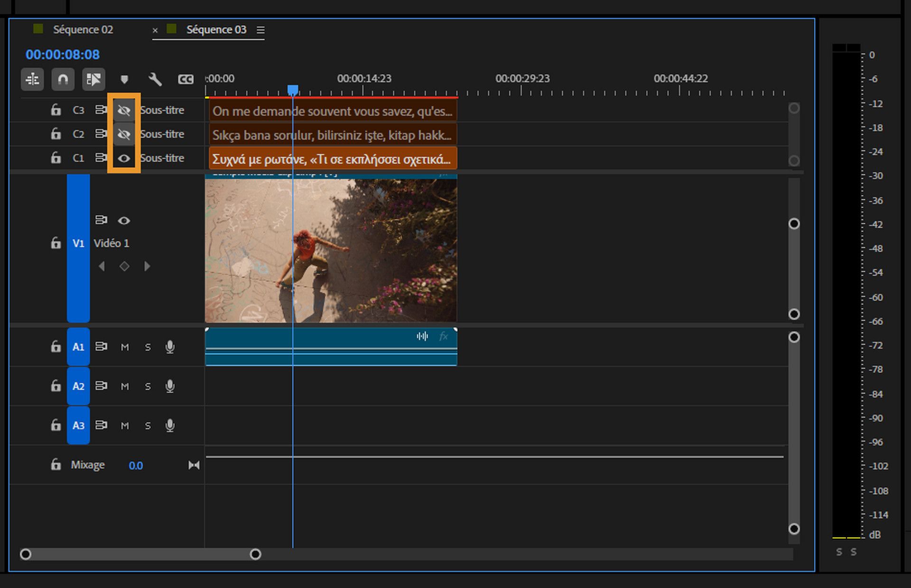Click the keyframe diamond on Vidéo 1
Image resolution: width=911 pixels, height=588 pixels.
pyautogui.click(x=124, y=266)
